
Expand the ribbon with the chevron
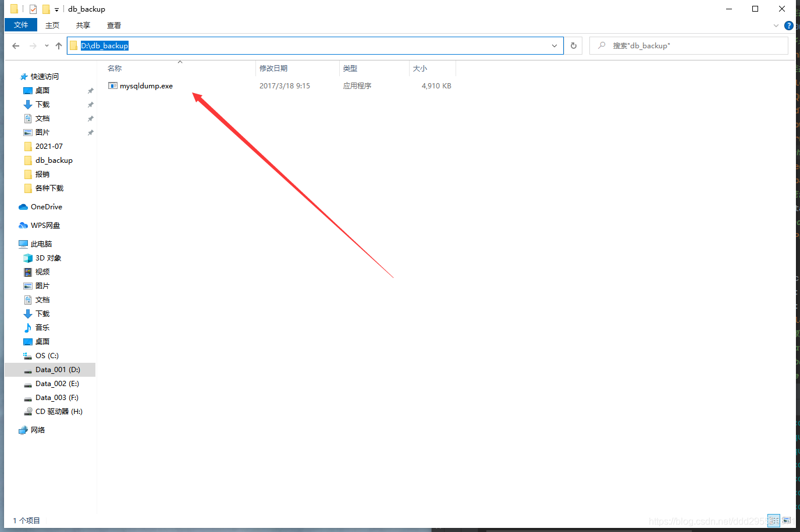coord(776,26)
